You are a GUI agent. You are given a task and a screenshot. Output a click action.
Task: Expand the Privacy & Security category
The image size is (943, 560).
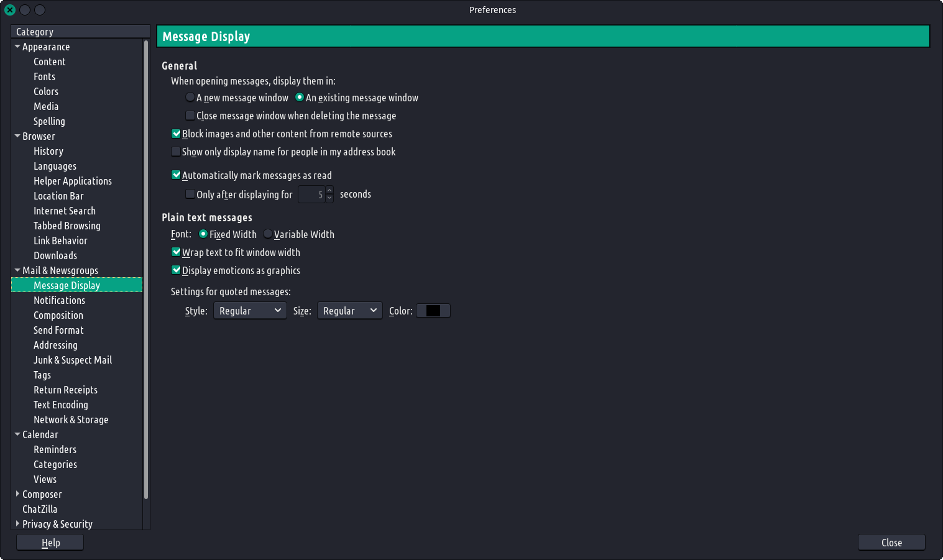click(17, 524)
